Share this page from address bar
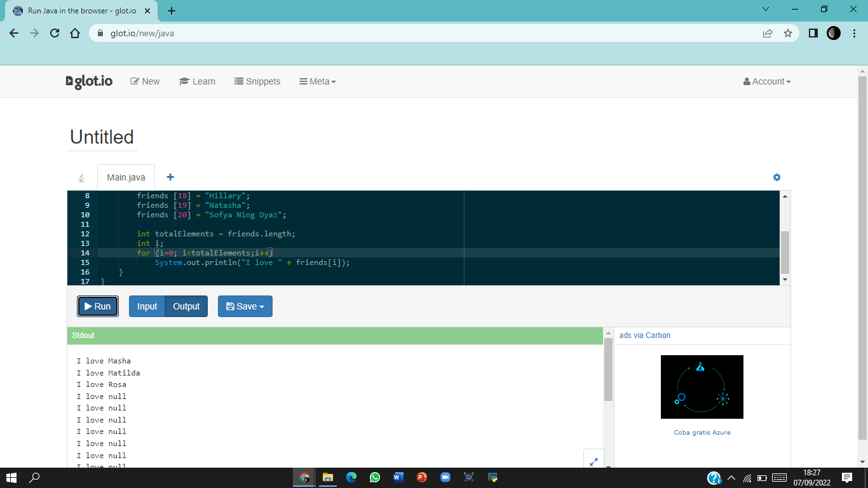 [x=768, y=33]
